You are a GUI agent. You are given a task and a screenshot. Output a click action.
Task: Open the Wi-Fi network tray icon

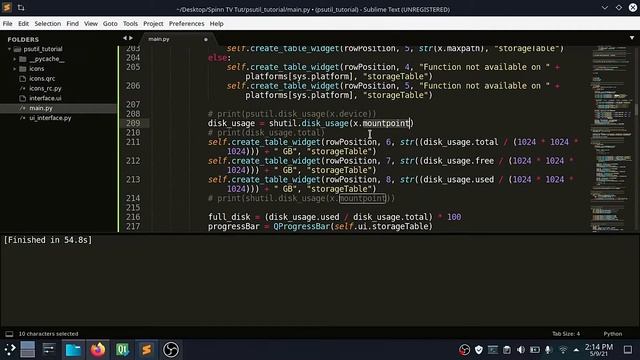tap(563, 350)
